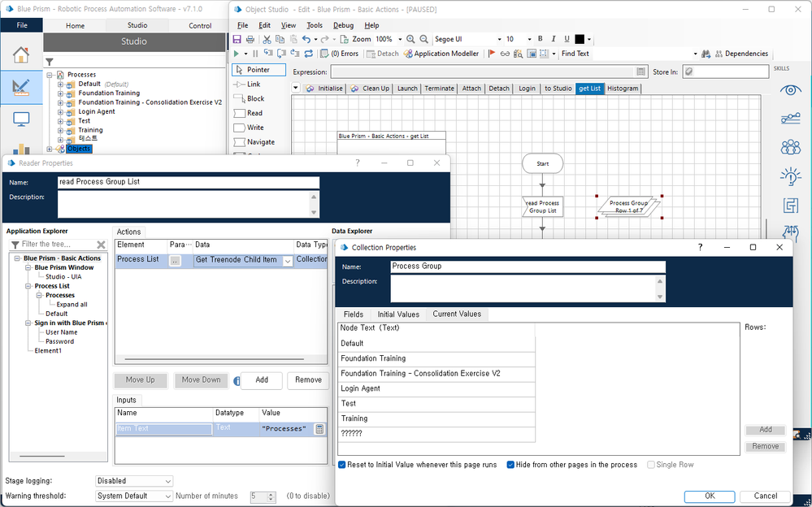Open the Debug menu

click(343, 25)
